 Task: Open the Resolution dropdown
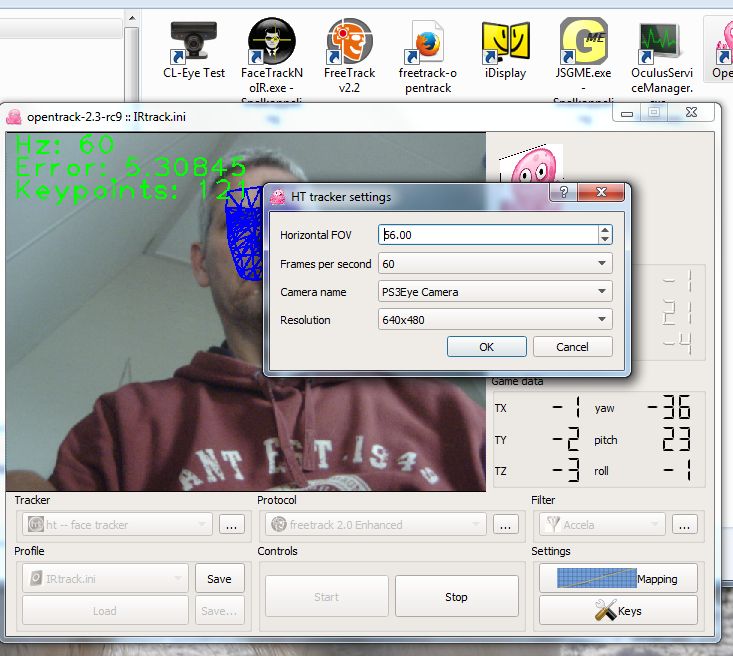[x=495, y=320]
